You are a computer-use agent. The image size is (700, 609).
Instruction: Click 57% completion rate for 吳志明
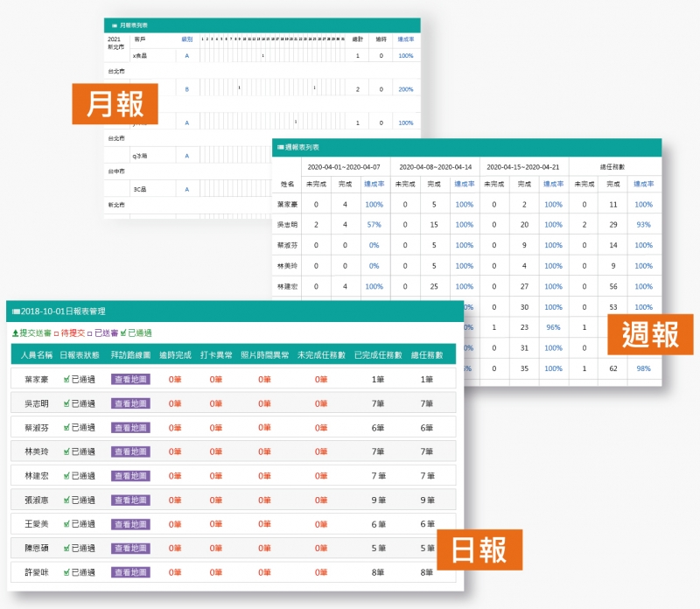pos(374,225)
